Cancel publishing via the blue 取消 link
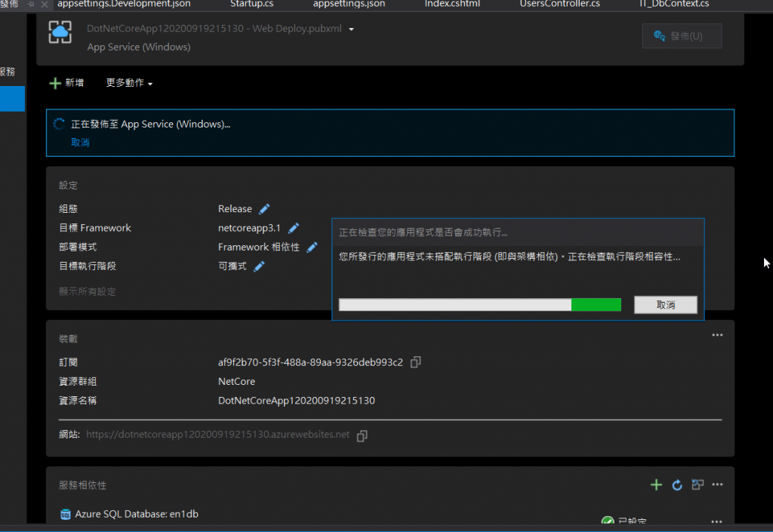The image size is (773, 532). (80, 143)
